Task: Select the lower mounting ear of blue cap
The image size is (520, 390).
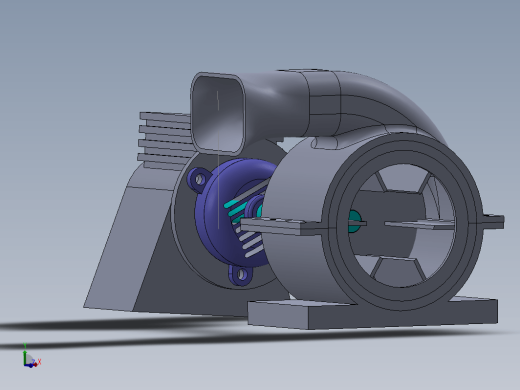Action: point(241,275)
